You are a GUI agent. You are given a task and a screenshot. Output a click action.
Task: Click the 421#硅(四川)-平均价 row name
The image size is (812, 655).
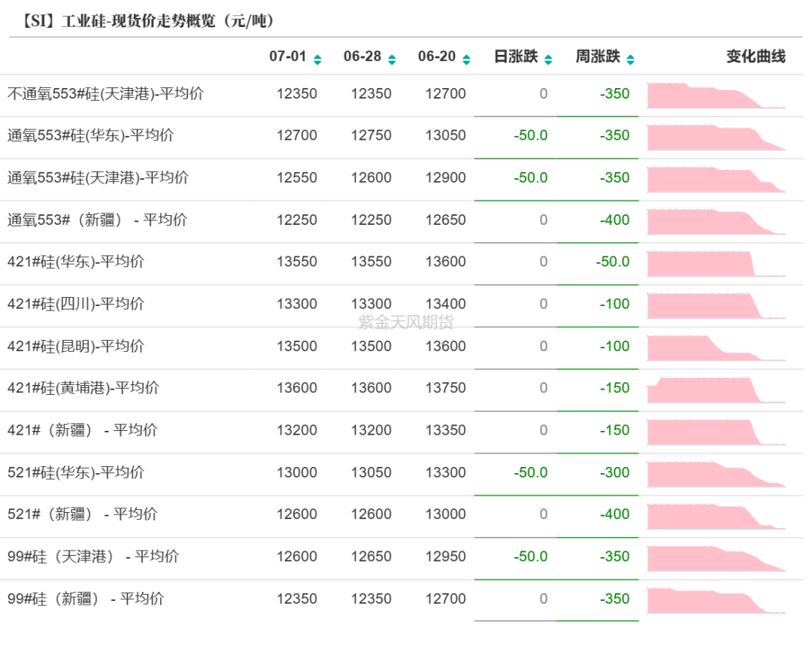coord(76,305)
